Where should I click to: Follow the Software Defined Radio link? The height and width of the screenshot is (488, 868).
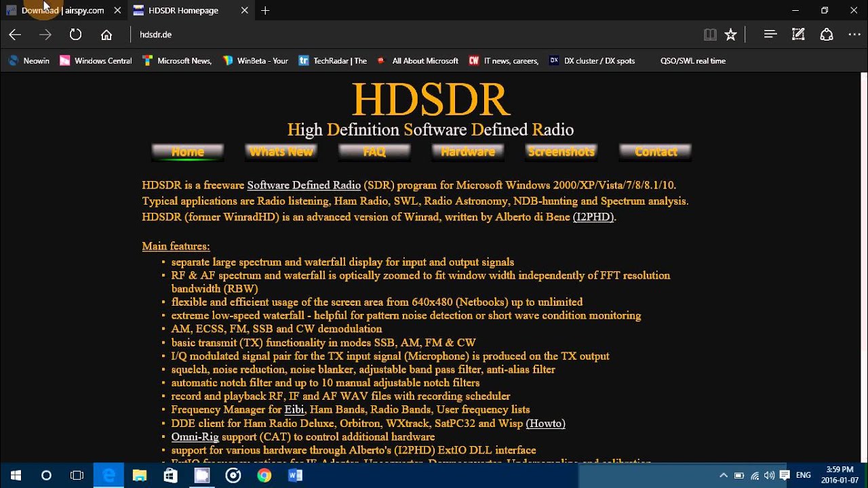click(x=304, y=185)
